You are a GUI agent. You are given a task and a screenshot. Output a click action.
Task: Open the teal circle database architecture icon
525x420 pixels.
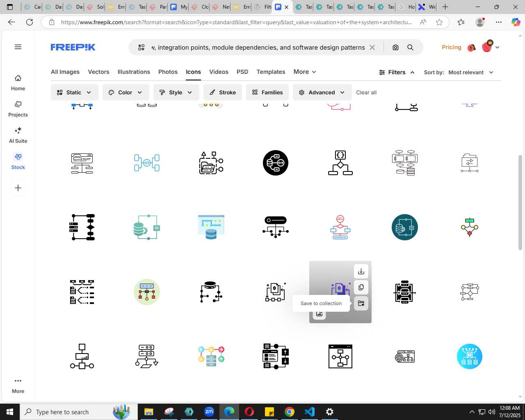[405, 227]
